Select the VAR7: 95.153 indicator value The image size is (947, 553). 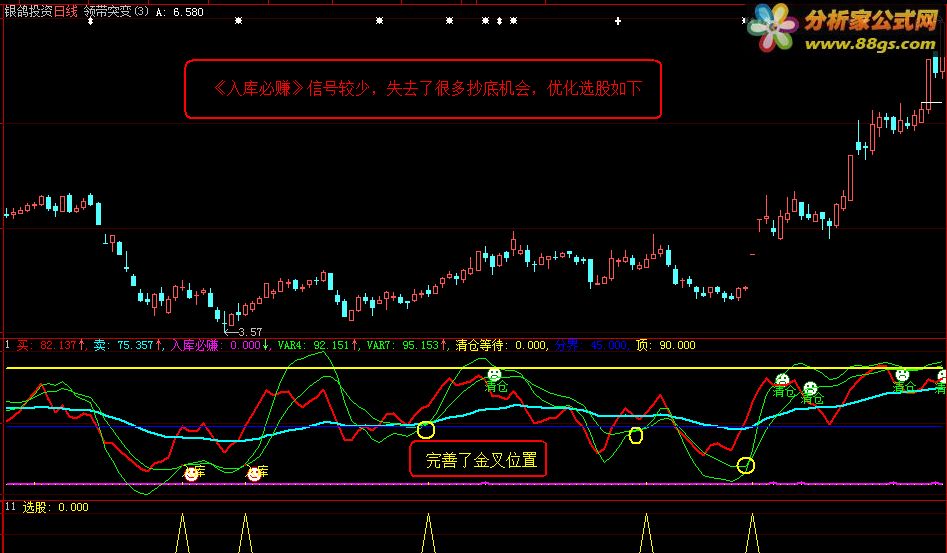tap(406, 345)
